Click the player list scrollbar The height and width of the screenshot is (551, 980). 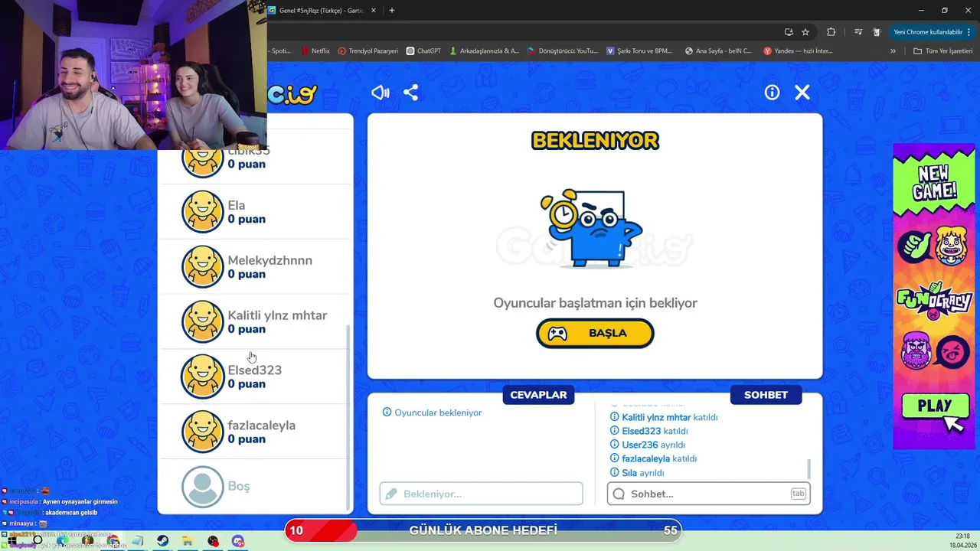(349, 417)
